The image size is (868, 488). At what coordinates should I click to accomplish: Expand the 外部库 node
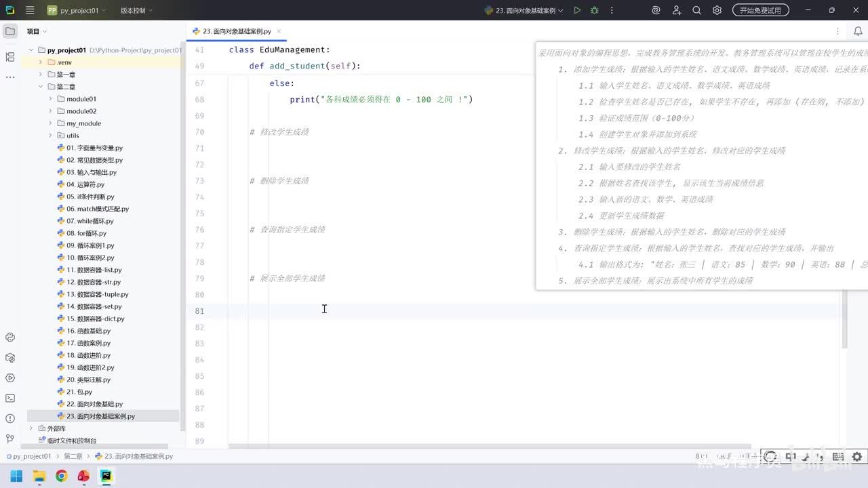31,428
